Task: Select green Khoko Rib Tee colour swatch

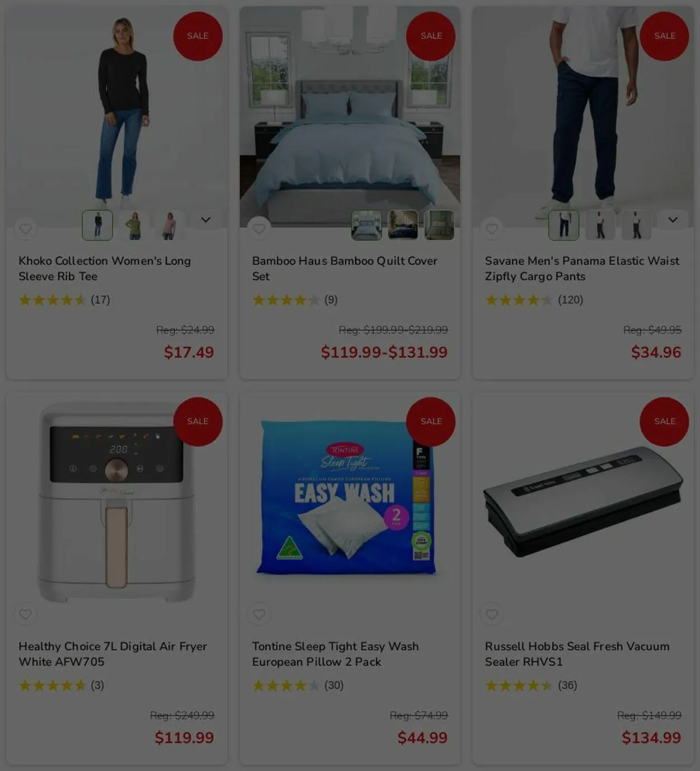Action: coord(133,225)
